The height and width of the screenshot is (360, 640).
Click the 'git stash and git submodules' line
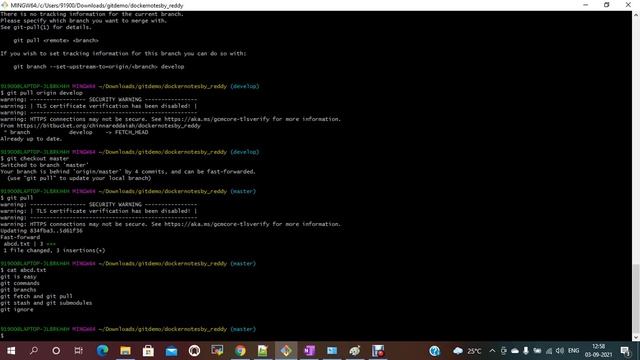pos(46,302)
